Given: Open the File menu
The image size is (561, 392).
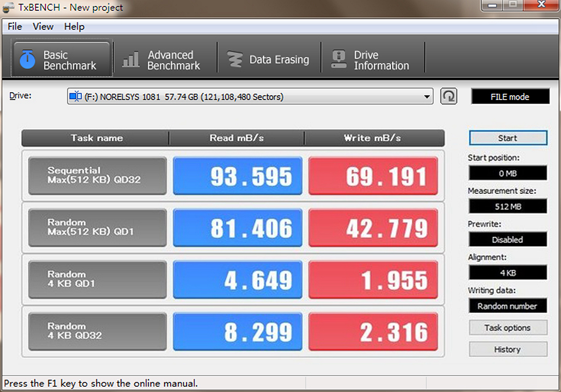Looking at the screenshot, I should click(x=15, y=27).
